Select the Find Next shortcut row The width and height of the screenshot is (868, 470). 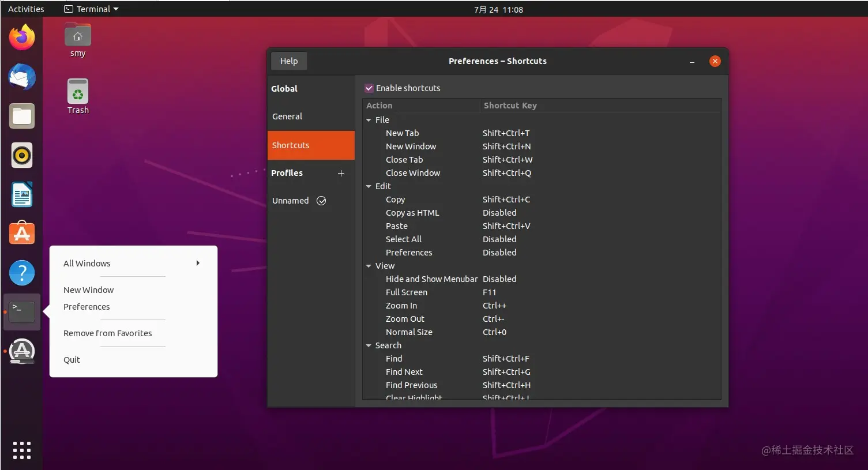(x=542, y=372)
